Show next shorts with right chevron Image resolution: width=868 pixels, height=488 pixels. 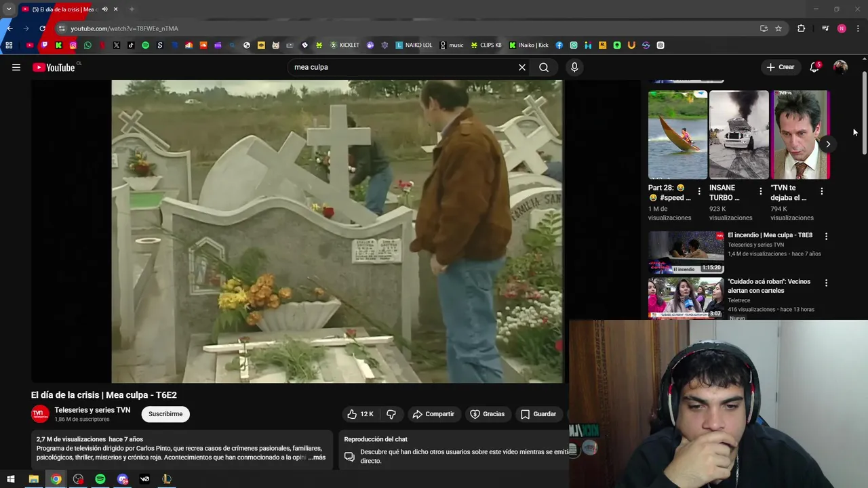coord(828,144)
